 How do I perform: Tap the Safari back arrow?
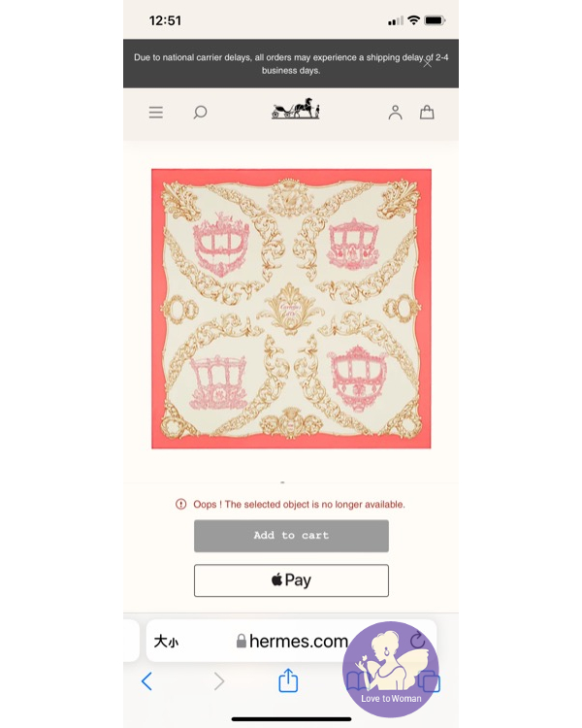click(x=146, y=681)
